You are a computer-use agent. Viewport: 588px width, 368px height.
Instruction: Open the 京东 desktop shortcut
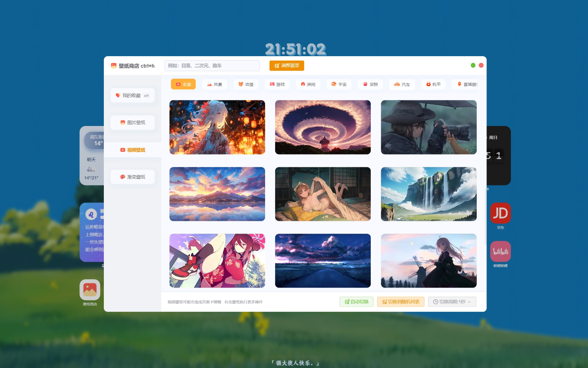[x=500, y=213]
